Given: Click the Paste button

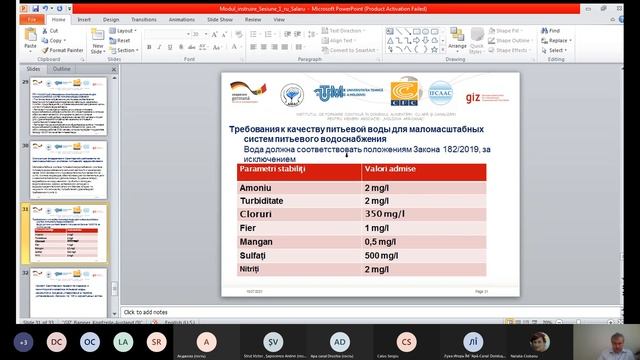Looking at the screenshot, I should point(30,40).
